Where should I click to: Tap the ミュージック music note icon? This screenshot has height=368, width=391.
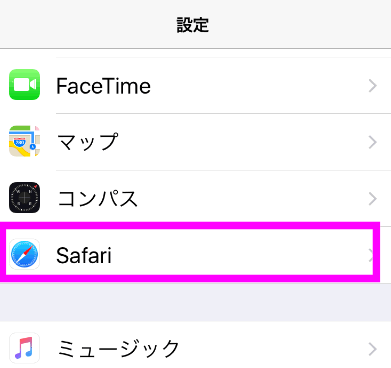pyautogui.click(x=24, y=348)
